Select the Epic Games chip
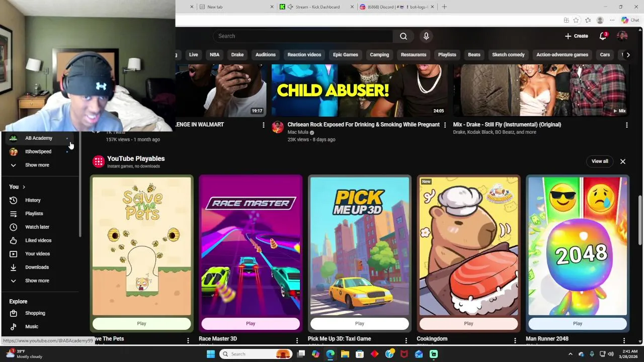Viewport: 644px width, 362px height. point(346,55)
